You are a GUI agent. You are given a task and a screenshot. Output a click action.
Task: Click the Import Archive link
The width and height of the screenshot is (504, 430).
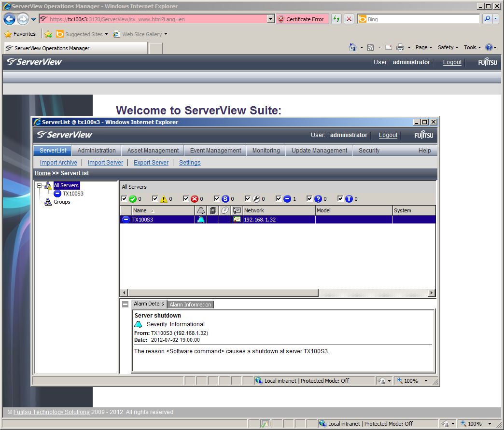58,163
